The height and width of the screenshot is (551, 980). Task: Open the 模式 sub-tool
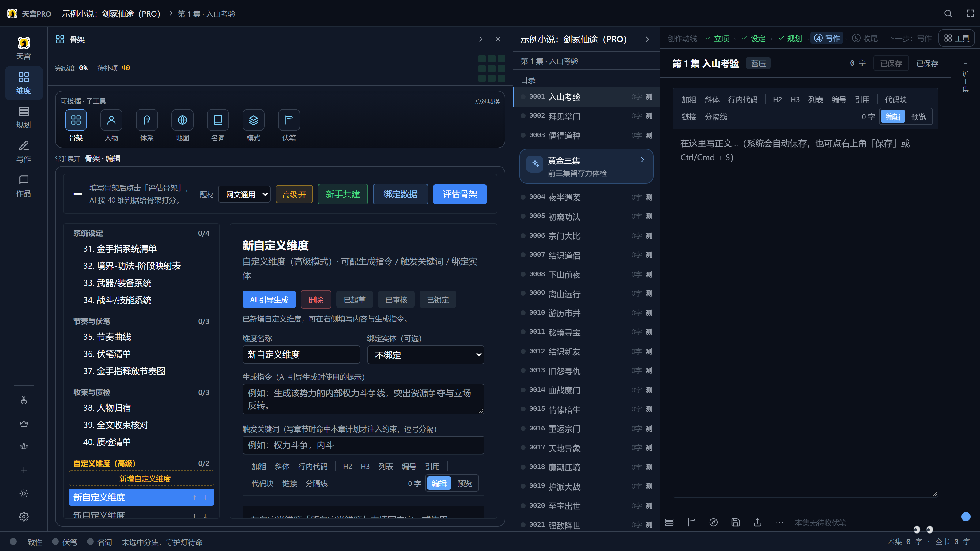[x=253, y=120]
